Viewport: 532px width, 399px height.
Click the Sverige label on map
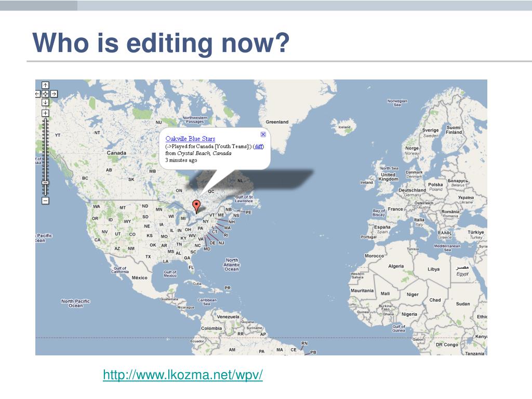[x=430, y=130]
